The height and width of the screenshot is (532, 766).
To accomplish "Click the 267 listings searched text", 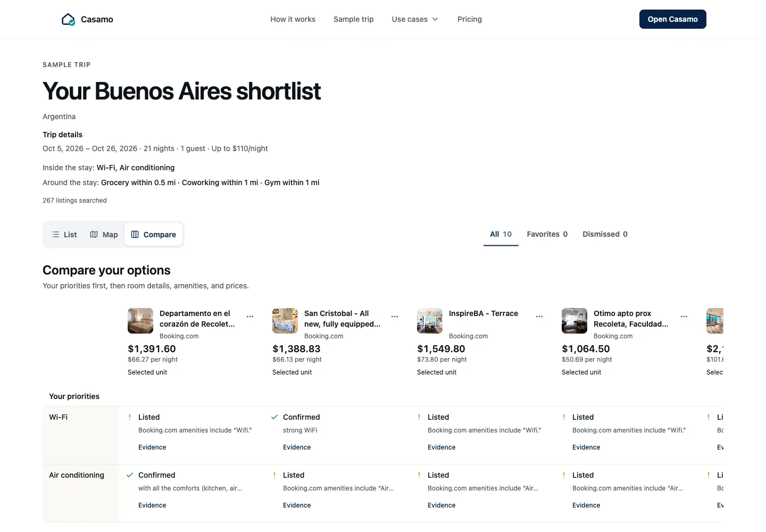I will tap(74, 201).
